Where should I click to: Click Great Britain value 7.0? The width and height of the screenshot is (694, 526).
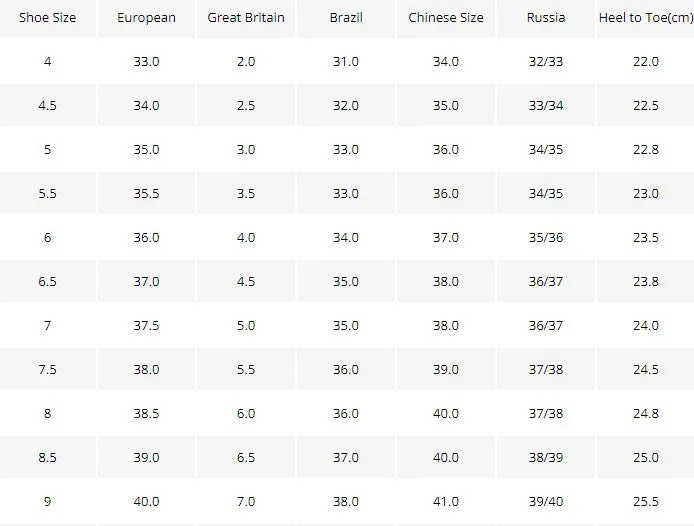246,502
